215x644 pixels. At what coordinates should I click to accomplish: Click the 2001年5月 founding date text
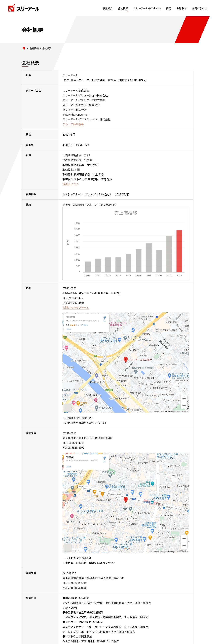69,134
